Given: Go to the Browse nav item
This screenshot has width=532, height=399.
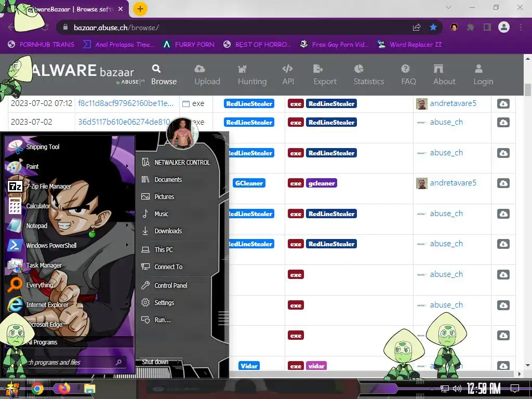Looking at the screenshot, I should point(164,75).
